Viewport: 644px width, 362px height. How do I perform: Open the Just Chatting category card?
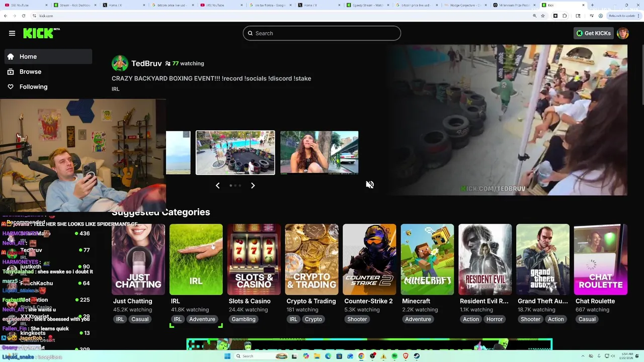(x=138, y=259)
